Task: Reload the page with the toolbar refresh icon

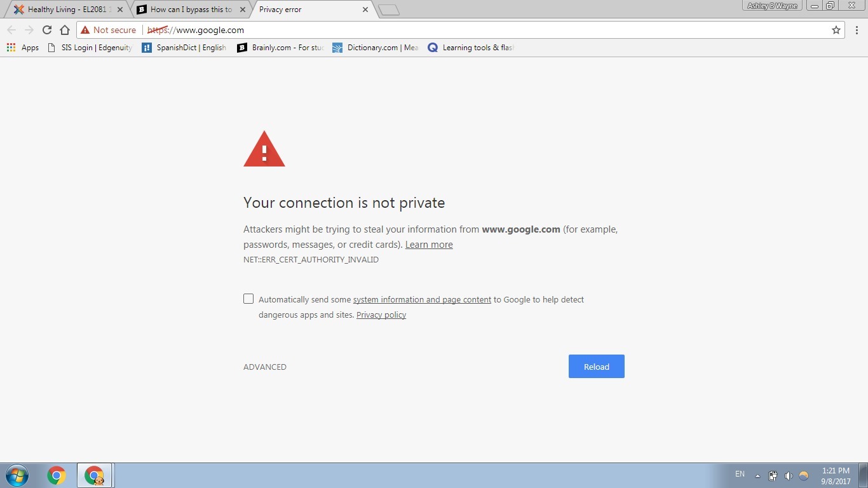Action: tap(47, 30)
